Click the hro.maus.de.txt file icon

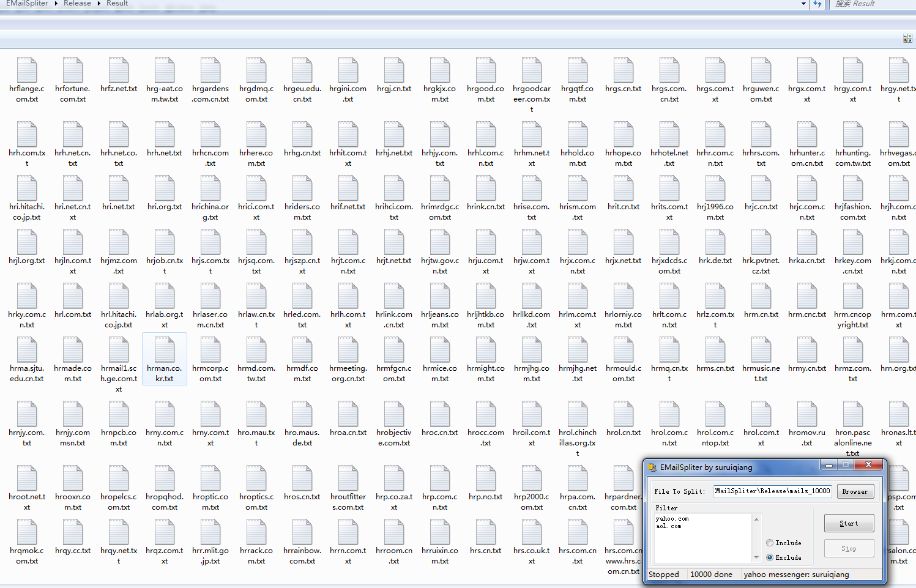(x=302, y=414)
